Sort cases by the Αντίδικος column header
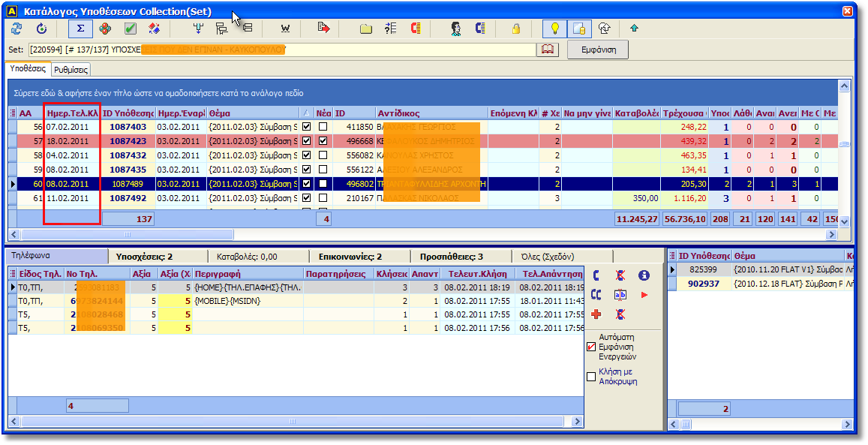868x445 pixels. tap(432, 113)
